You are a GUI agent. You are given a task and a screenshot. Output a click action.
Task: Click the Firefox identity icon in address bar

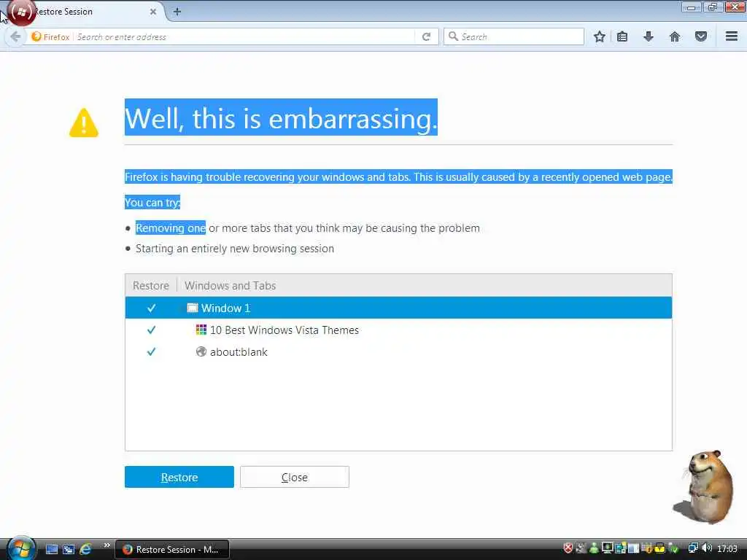[x=36, y=36]
